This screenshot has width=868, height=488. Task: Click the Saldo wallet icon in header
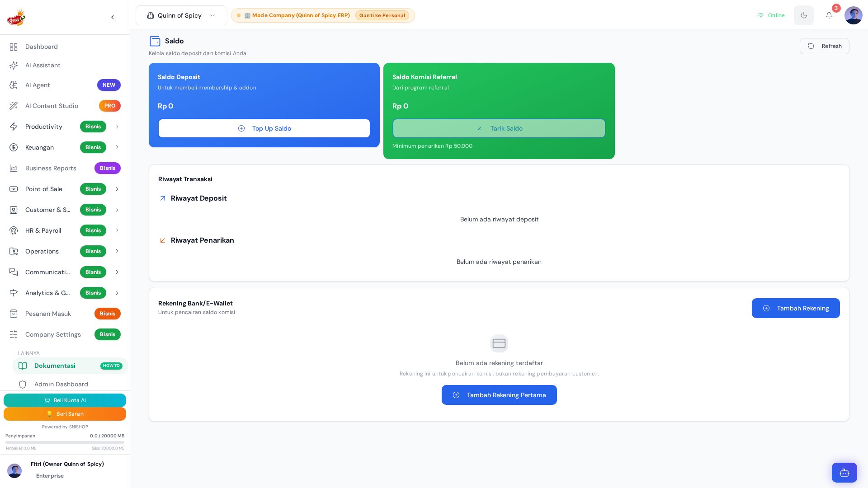coord(155,41)
